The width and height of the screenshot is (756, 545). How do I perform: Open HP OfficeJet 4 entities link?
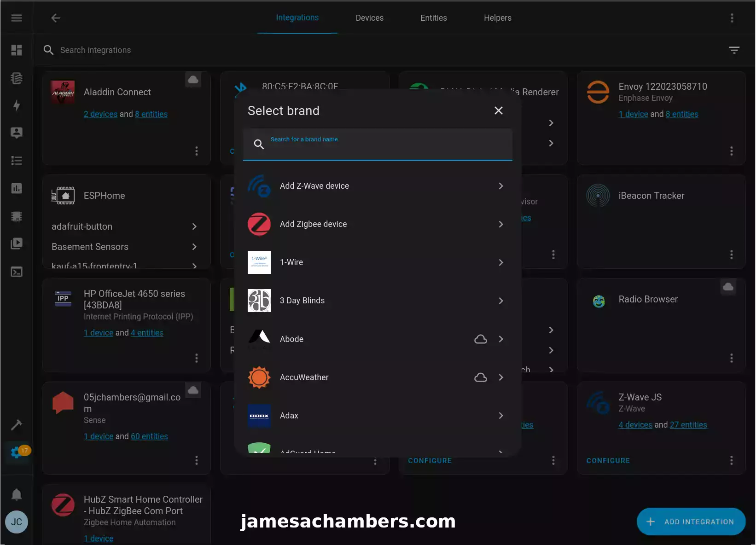147,333
